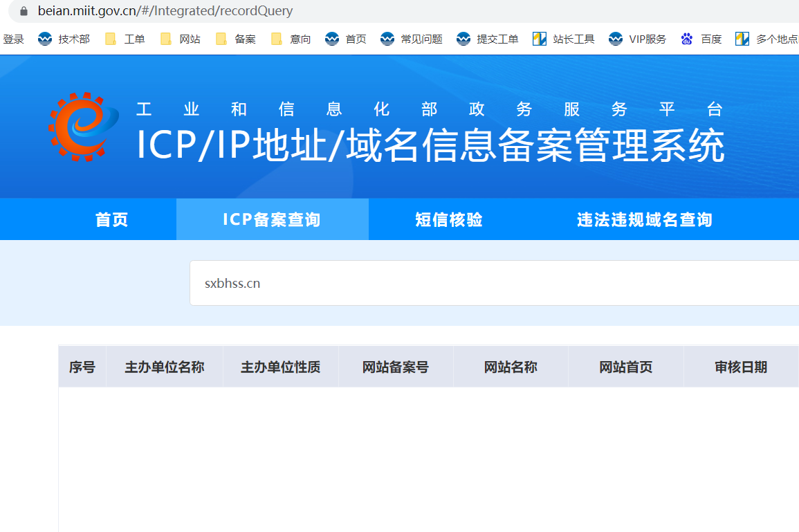This screenshot has height=532, width=799.
Task: Open the 百度 bookmark
Action: coord(701,39)
